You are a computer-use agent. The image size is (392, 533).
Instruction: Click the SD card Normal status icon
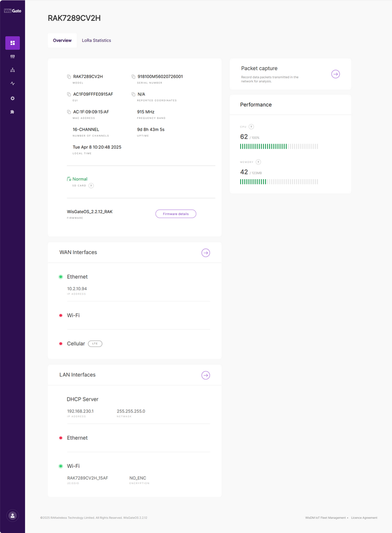click(69, 179)
